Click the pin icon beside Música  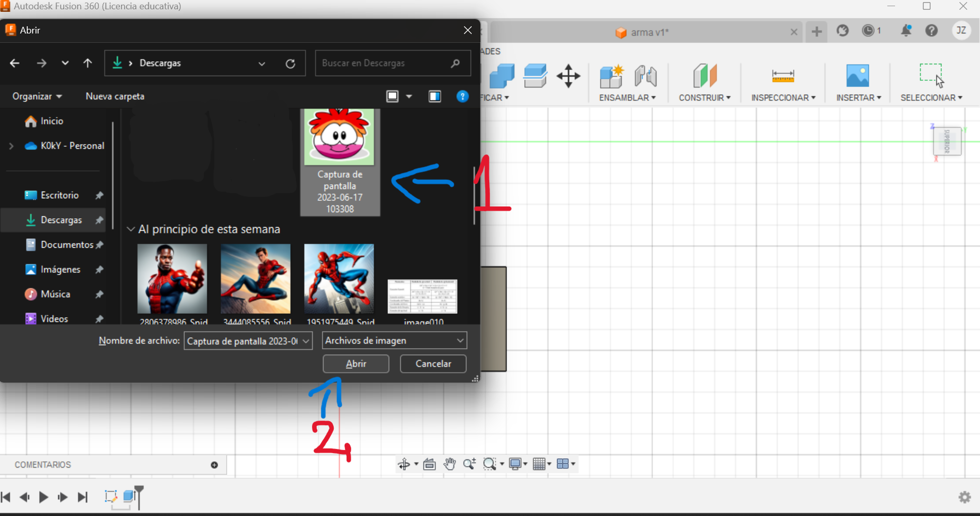99,294
